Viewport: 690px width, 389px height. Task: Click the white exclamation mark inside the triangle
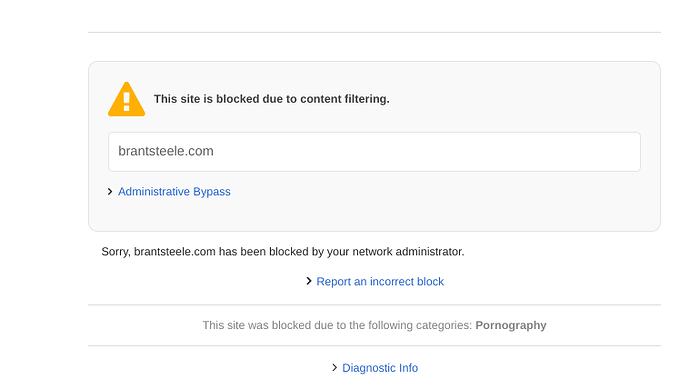[126, 102]
